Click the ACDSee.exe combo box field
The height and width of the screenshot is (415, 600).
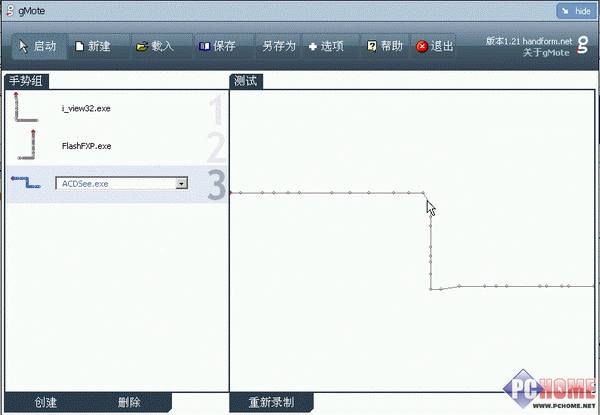click(x=122, y=184)
